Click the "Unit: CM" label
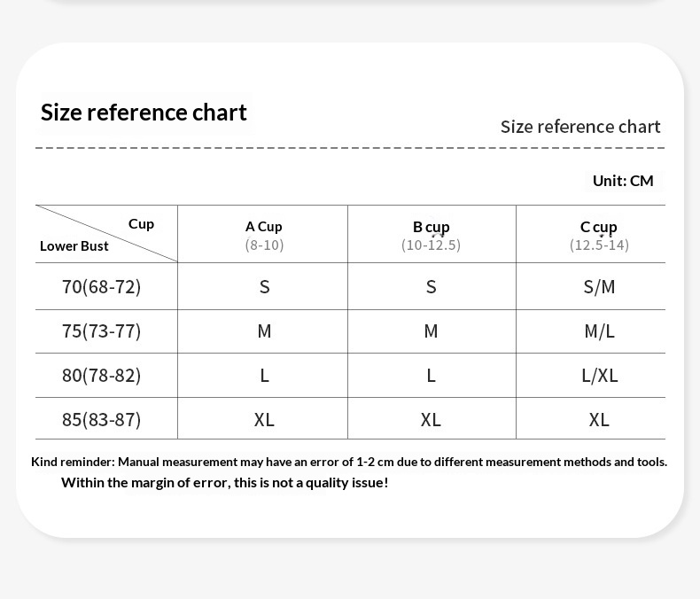This screenshot has width=700, height=599. (623, 181)
